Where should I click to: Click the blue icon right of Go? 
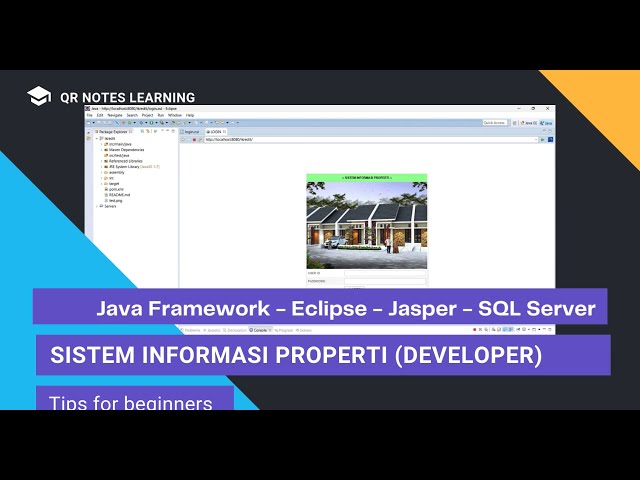(x=550, y=140)
